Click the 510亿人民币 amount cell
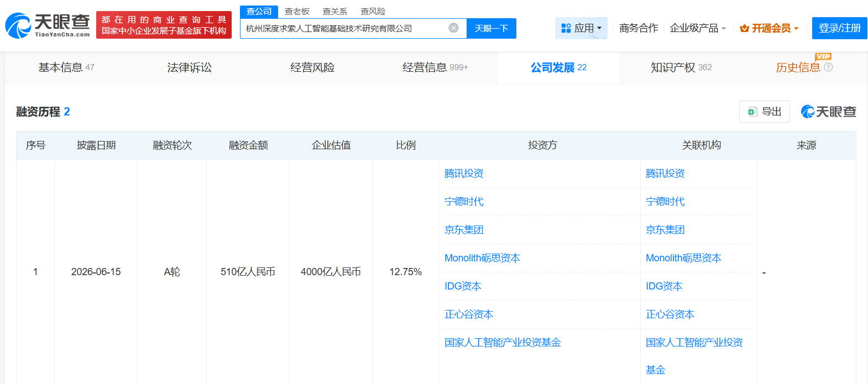Screen dimensions: 868x384 point(248,272)
